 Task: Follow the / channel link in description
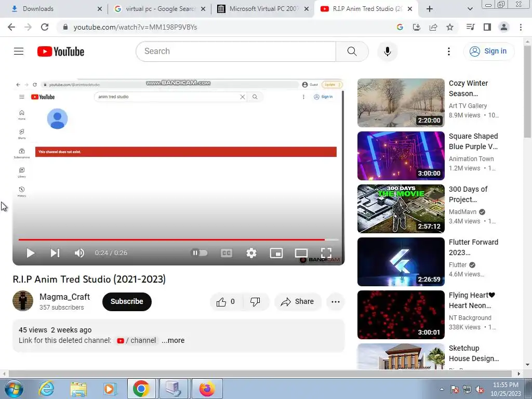pos(136,340)
